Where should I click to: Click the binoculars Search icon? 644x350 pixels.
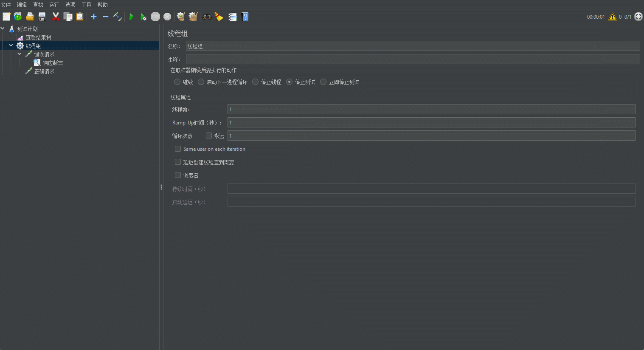pos(207,17)
